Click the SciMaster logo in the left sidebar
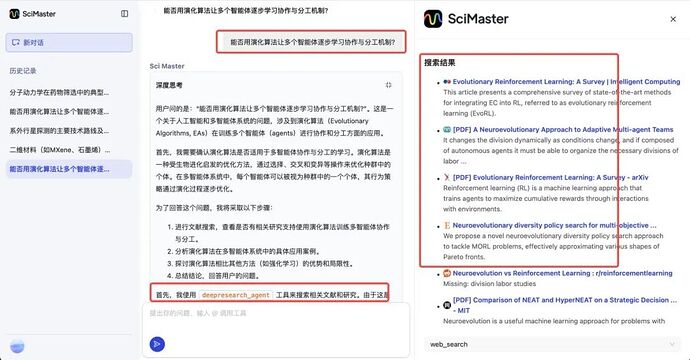Screen dimensions: 690x360 coord(32,14)
